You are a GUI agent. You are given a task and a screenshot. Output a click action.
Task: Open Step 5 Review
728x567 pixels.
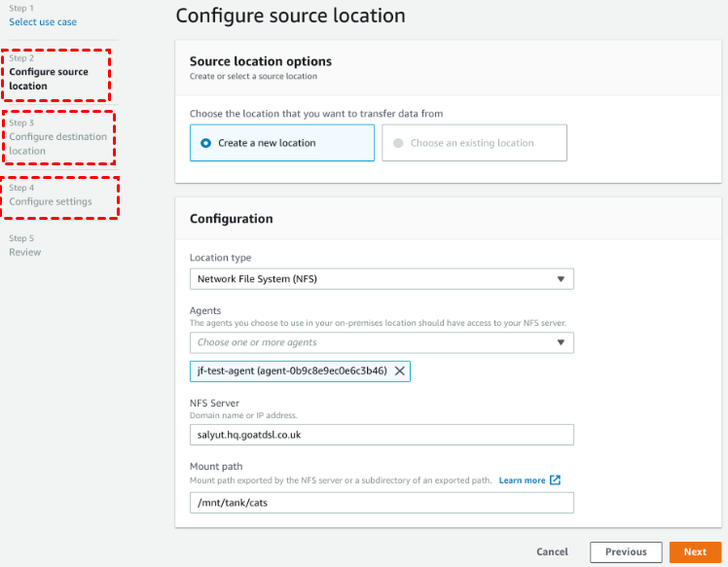pyautogui.click(x=25, y=252)
